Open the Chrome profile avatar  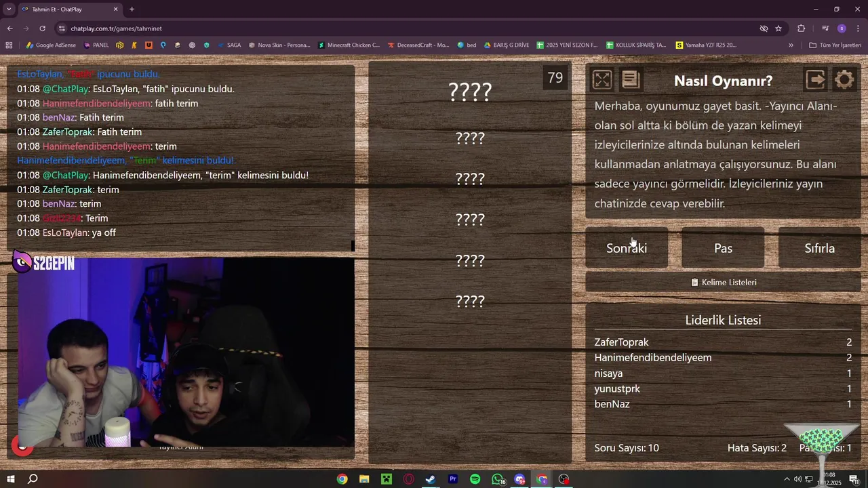pos(842,28)
